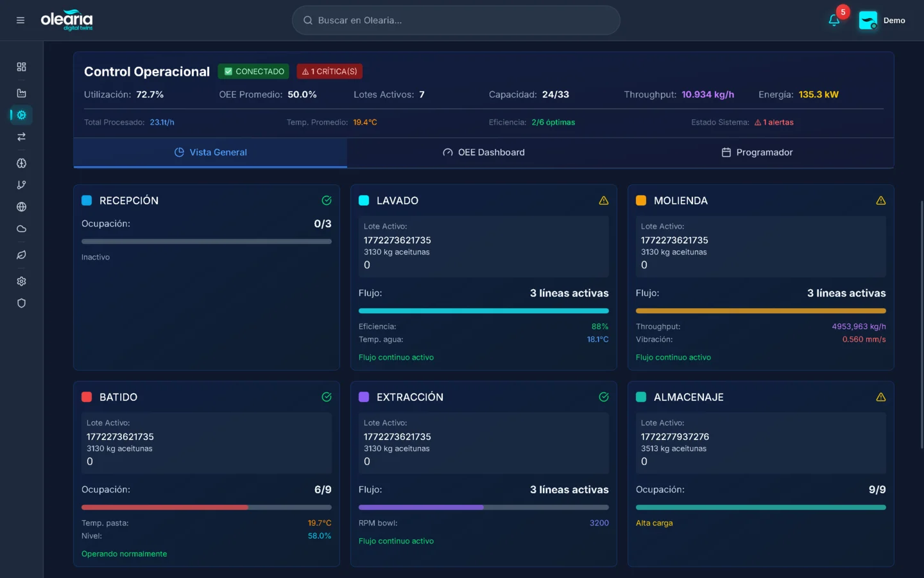Open the hamburger menu in the header
Screen dimensions: 924x578
point(21,21)
